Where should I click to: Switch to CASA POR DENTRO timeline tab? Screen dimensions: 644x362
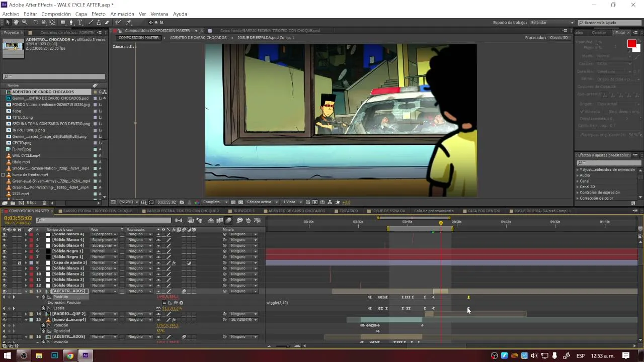point(484,211)
